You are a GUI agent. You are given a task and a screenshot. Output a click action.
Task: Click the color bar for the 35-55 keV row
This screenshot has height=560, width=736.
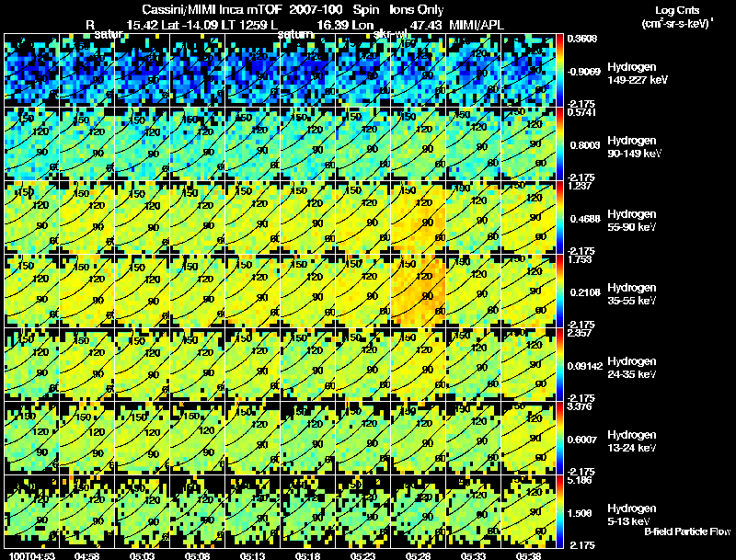coord(559,291)
